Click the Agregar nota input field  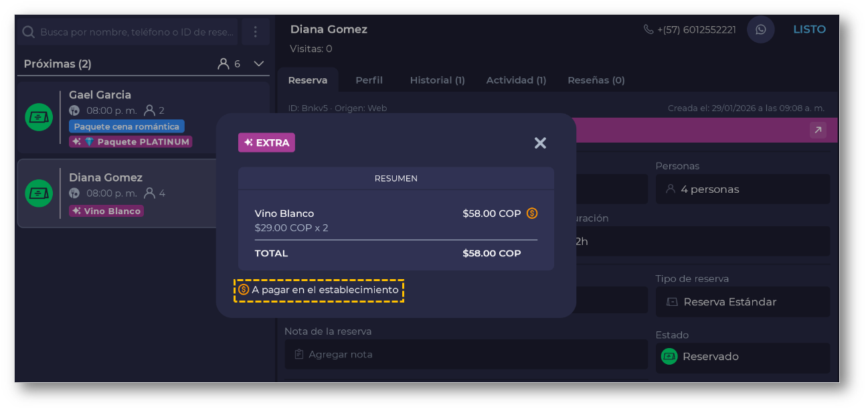click(x=465, y=354)
